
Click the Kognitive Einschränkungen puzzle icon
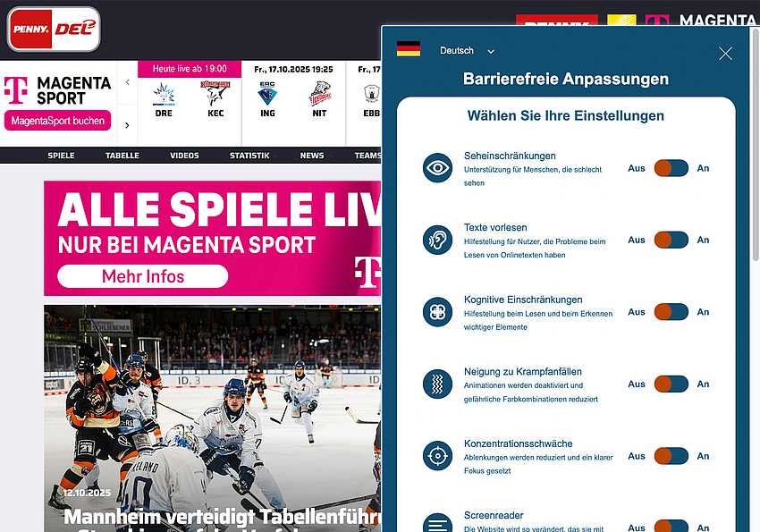pyautogui.click(x=437, y=312)
